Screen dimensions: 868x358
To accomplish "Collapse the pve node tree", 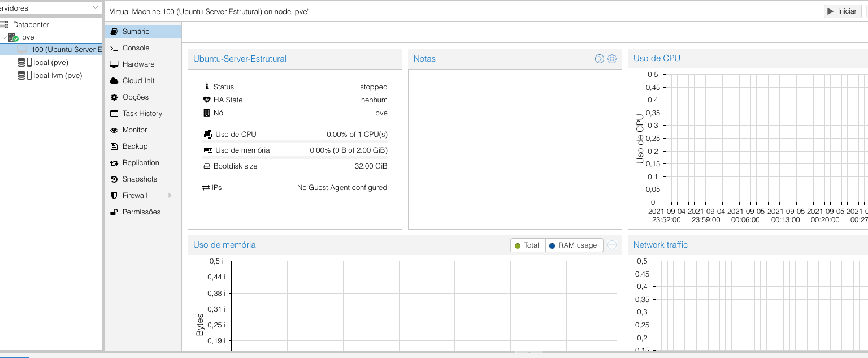I will point(4,37).
